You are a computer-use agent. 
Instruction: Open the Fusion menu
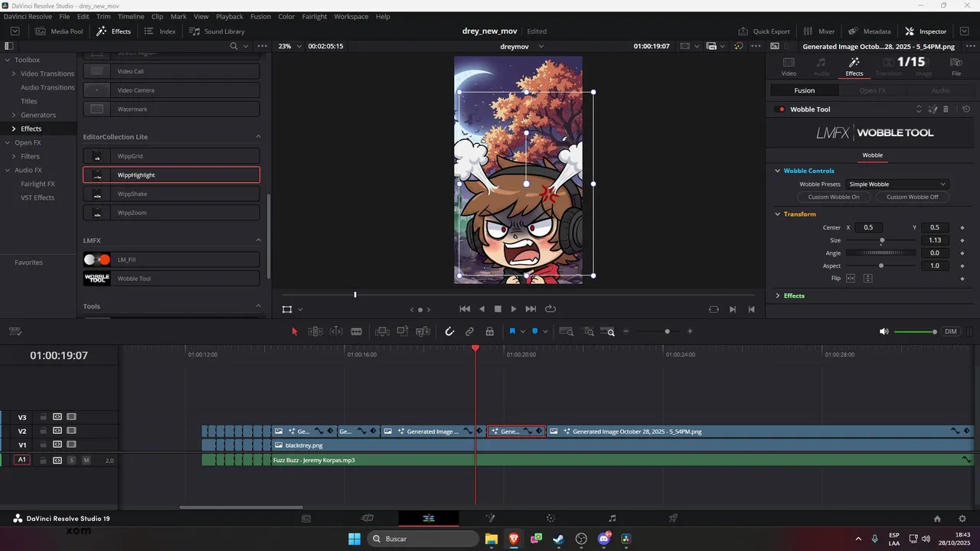(260, 16)
